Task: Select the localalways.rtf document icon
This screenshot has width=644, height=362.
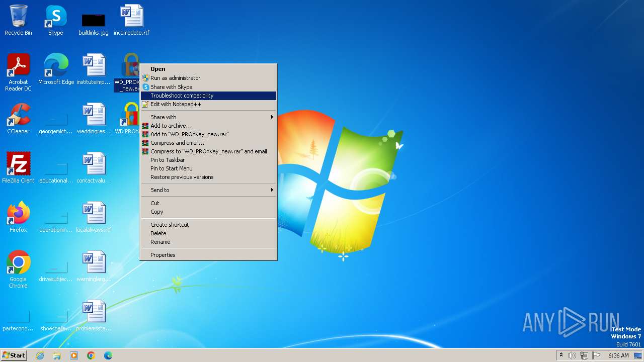Action: point(94,217)
